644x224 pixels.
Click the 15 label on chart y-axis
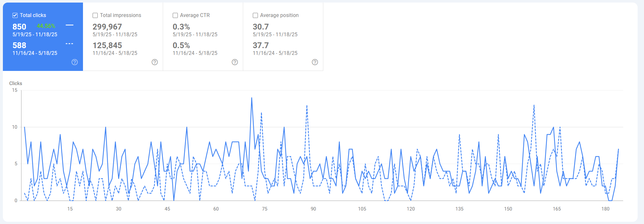pyautogui.click(x=15, y=90)
